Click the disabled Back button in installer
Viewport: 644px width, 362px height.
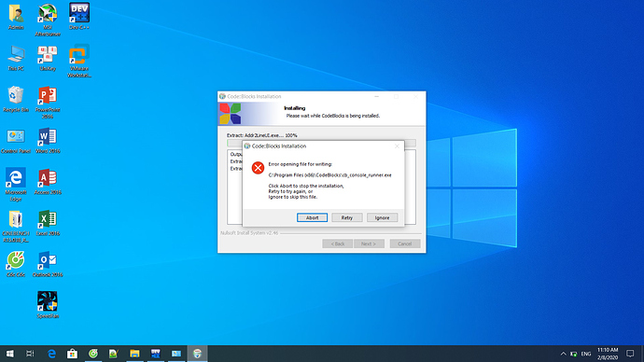[x=338, y=244]
